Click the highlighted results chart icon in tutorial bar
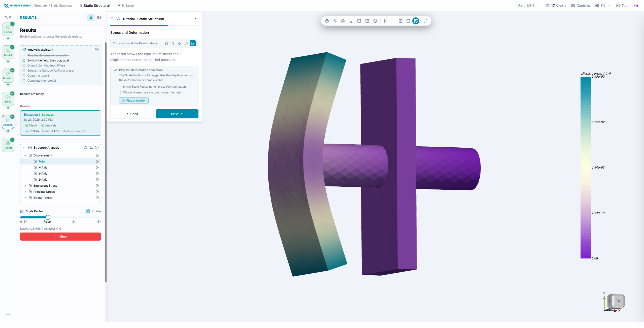Image resolution: width=644 pixels, height=328 pixels. (x=192, y=43)
